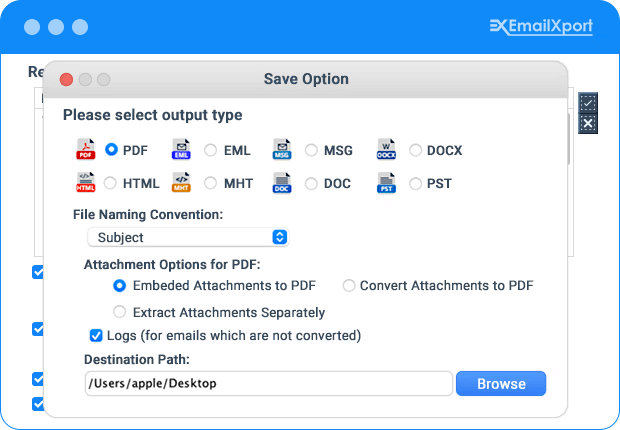Click the MHT file format icon

(181, 182)
